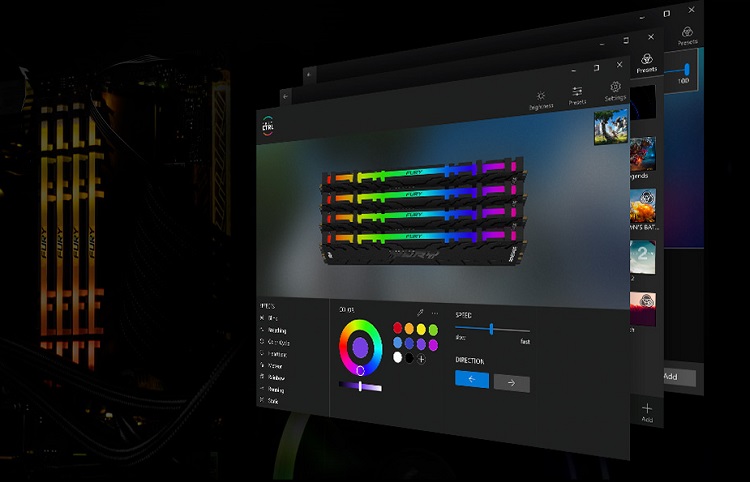This screenshot has height=482, width=750.
Task: Click the purple shade slider under color wheel
Action: pos(360,386)
